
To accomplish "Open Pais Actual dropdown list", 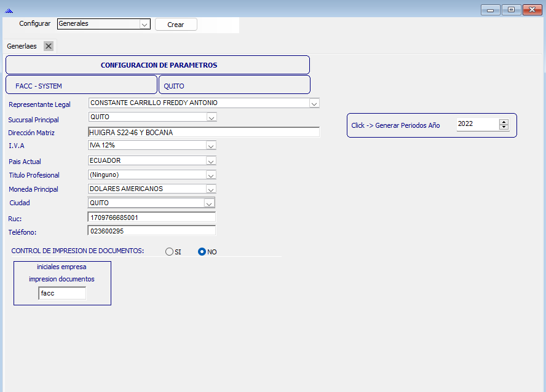I will [211, 161].
